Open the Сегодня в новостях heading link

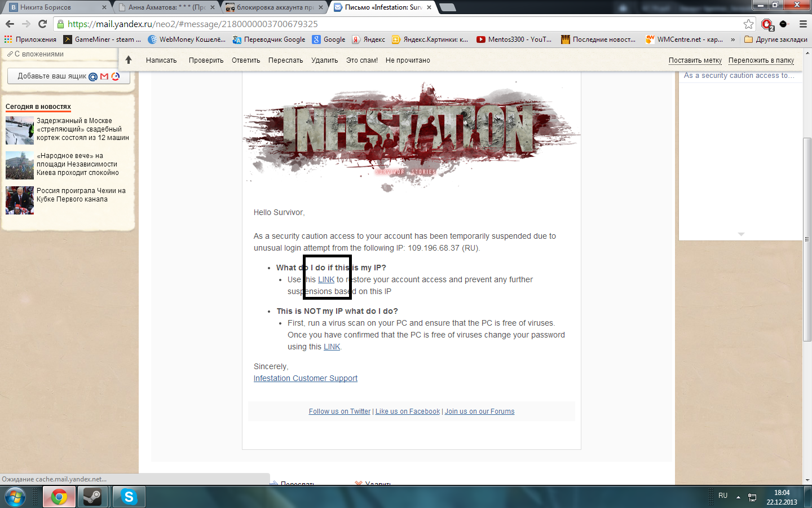tap(38, 107)
